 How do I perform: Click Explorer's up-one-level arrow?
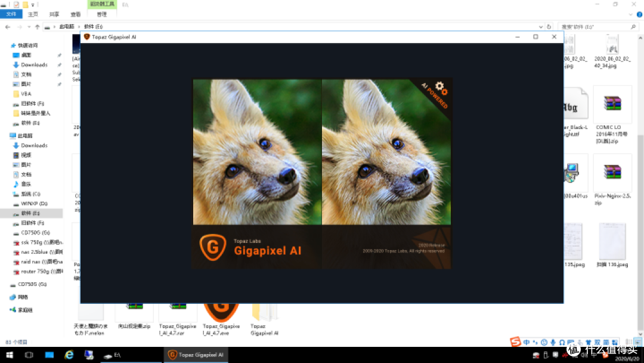(38, 27)
